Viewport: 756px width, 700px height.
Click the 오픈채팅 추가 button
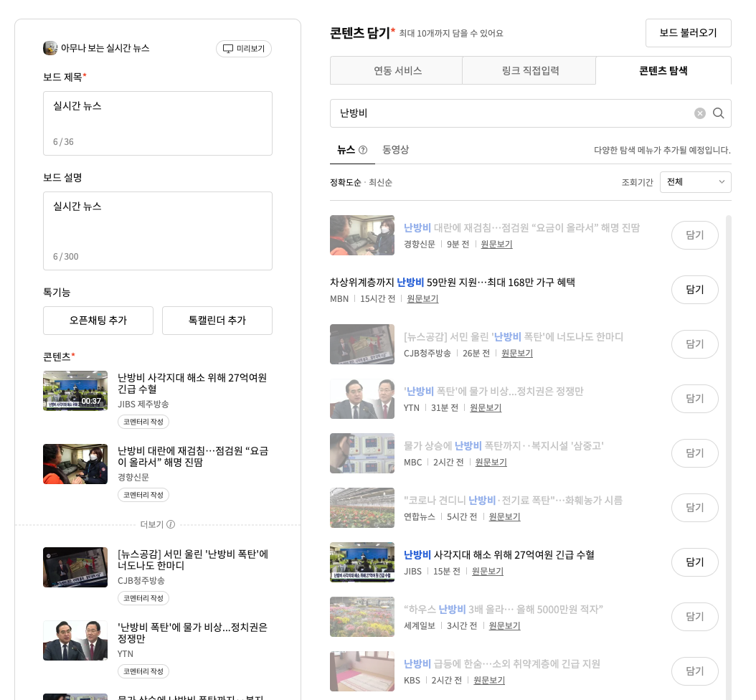coord(98,321)
